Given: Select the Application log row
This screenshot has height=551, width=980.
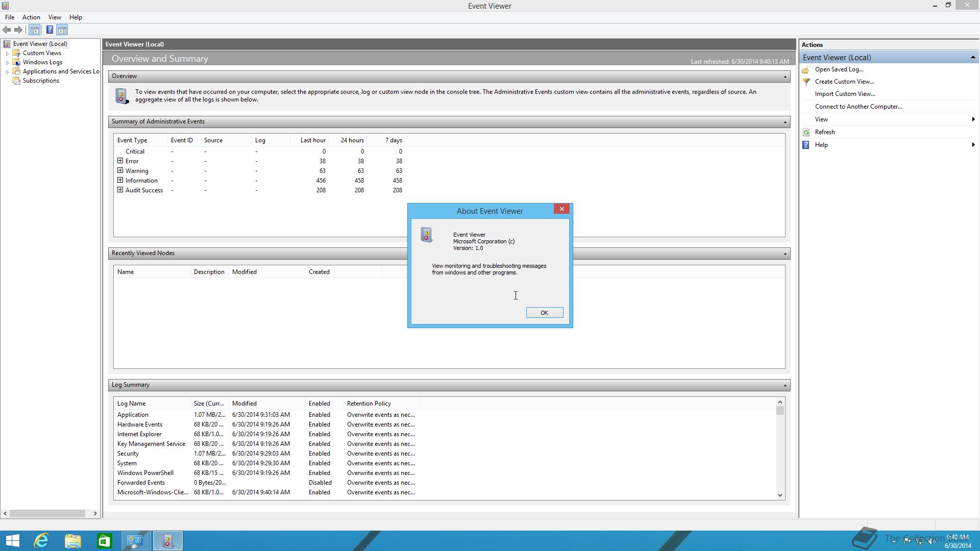Looking at the screenshot, I should (266, 415).
